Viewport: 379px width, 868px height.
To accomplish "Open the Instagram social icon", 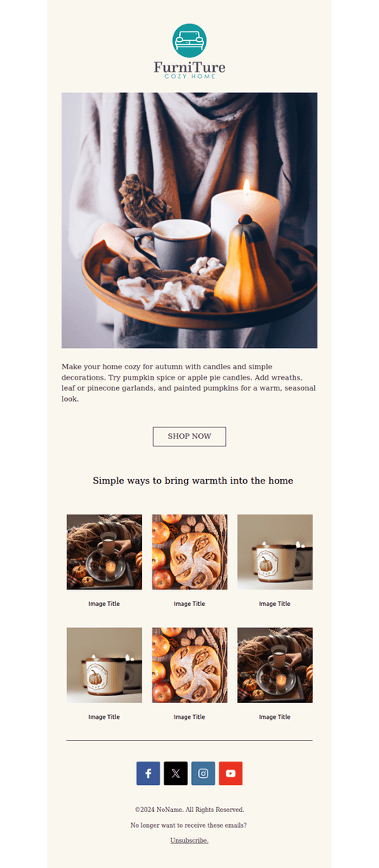I will pyautogui.click(x=204, y=773).
